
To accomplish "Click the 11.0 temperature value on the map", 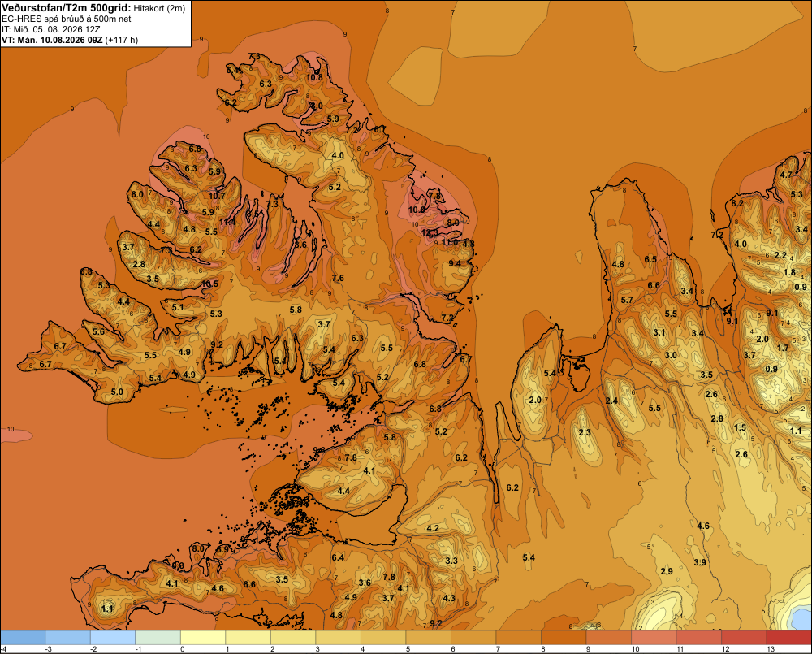I will click(x=450, y=243).
